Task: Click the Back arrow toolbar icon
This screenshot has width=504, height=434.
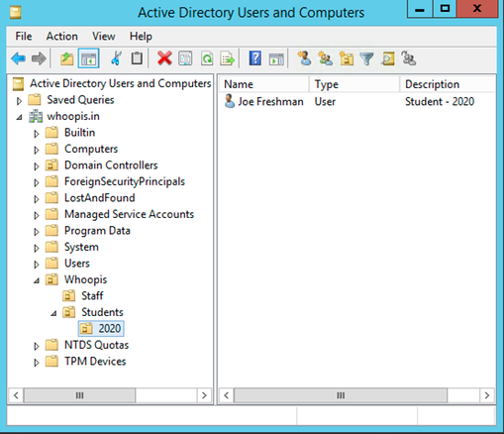Action: coord(18,59)
